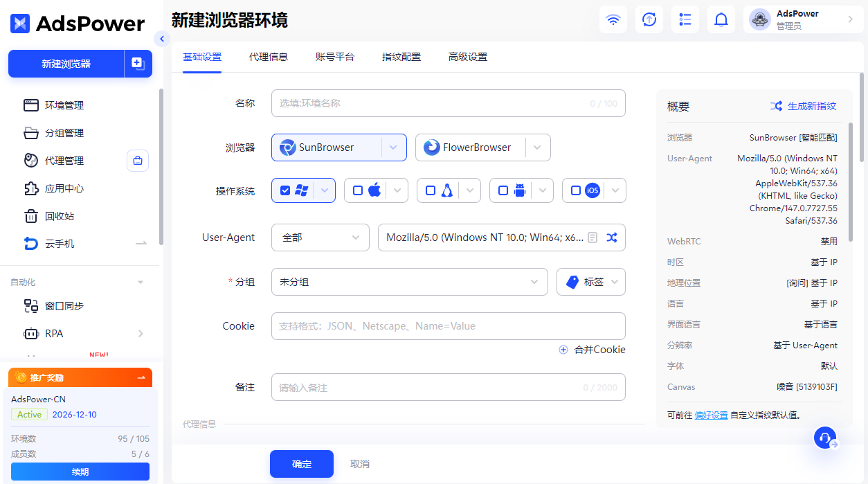This screenshot has width=868, height=484.
Task: Click the Cookie input field
Action: tap(449, 326)
